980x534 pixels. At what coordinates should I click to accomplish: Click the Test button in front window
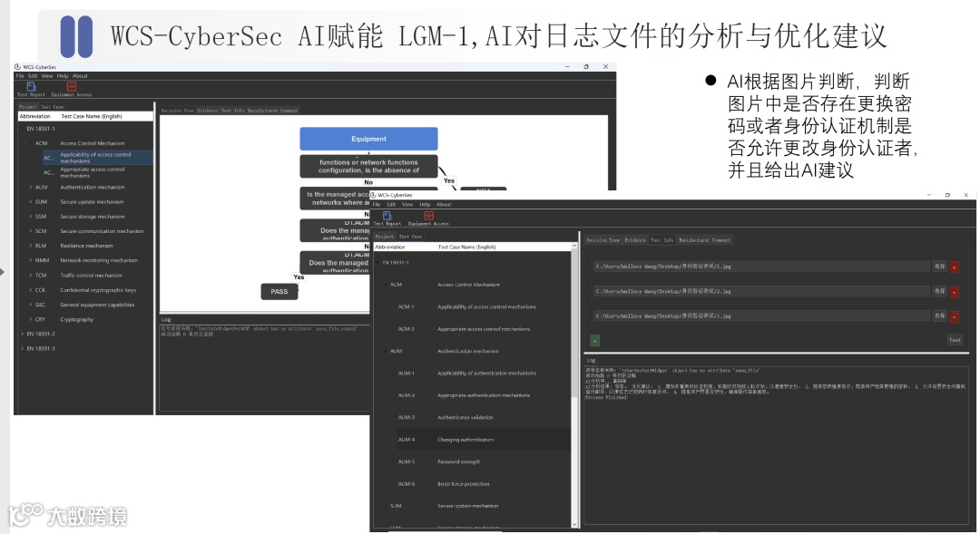(955, 340)
